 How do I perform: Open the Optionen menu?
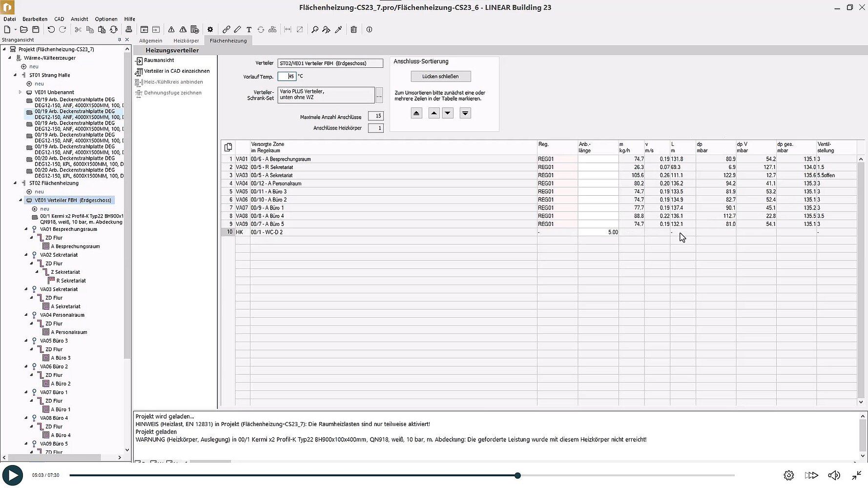(106, 19)
